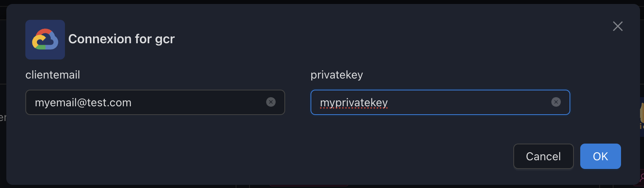This screenshot has height=188, width=644.
Task: Click the Google Cloud logo icon
Action: (x=45, y=40)
